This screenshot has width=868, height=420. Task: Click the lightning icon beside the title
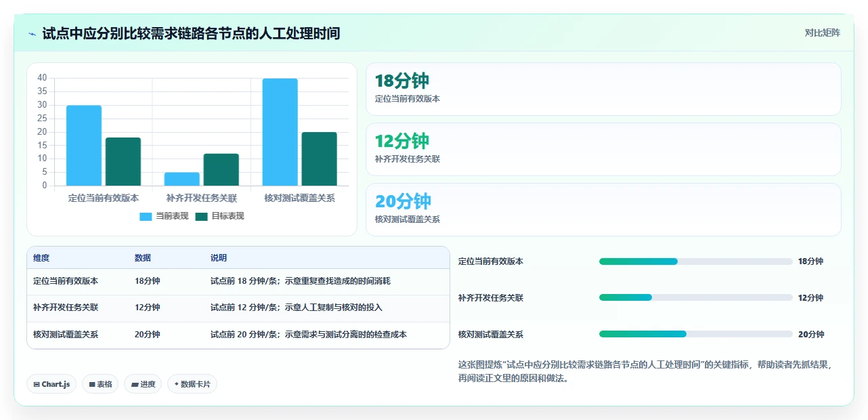click(x=32, y=34)
